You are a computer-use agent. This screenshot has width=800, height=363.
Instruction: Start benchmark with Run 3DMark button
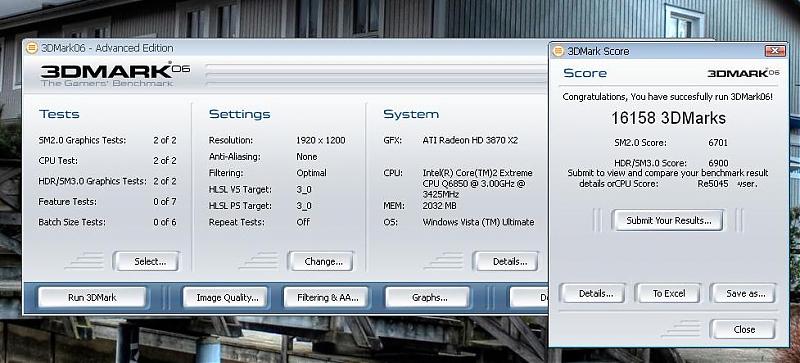tap(92, 297)
